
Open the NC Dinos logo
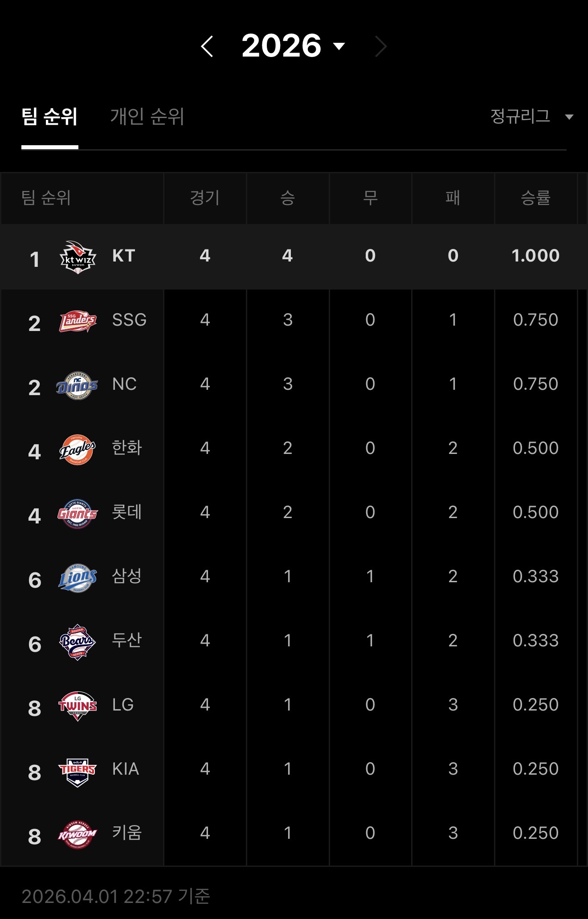pos(77,386)
